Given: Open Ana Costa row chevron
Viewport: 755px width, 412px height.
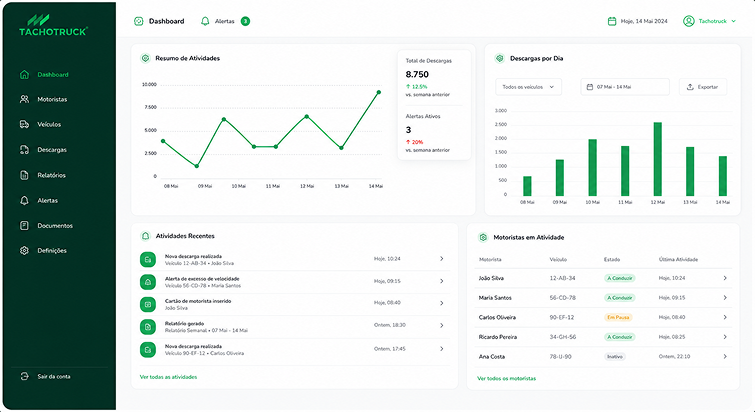Looking at the screenshot, I should point(725,357).
